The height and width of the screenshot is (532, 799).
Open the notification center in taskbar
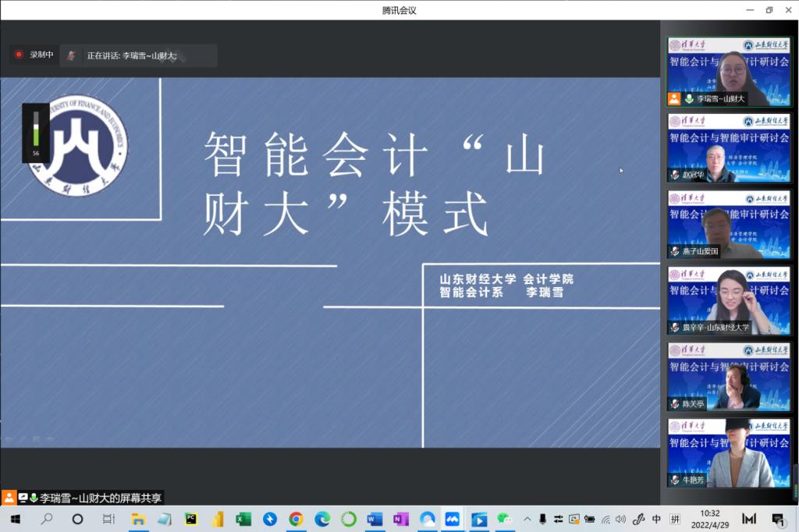point(778,519)
